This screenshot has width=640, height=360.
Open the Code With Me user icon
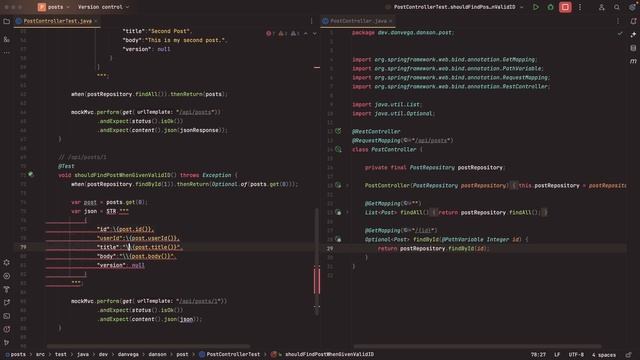[x=602, y=7]
